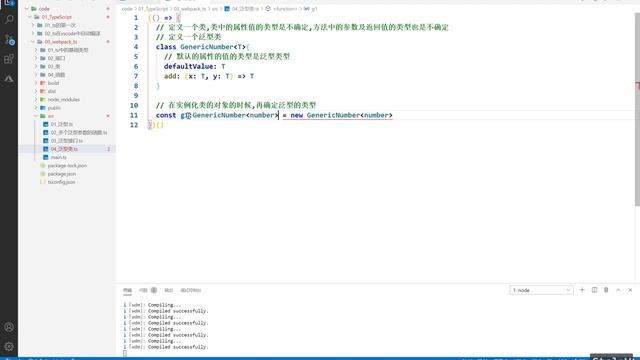Open the '1: node' terminal selector dropdown

coord(541,290)
